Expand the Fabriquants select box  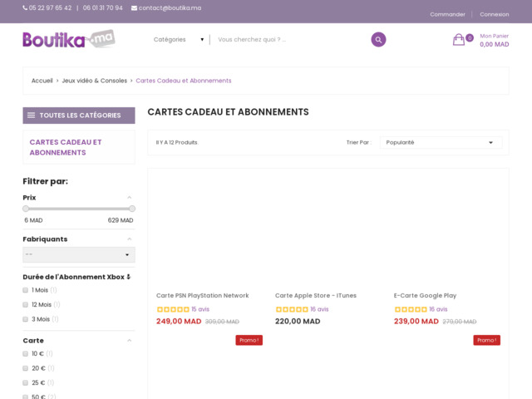78,254
